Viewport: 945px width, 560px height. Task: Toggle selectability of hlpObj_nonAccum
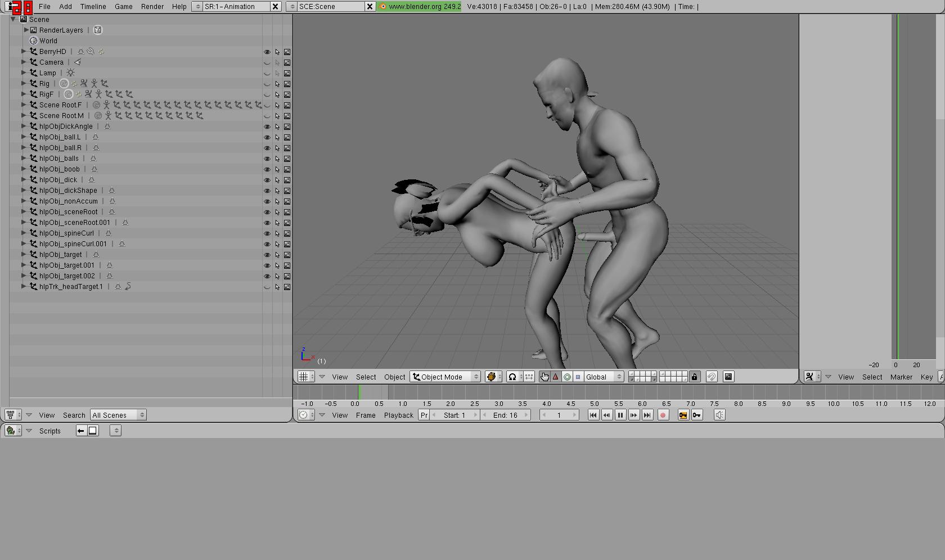coord(277,201)
